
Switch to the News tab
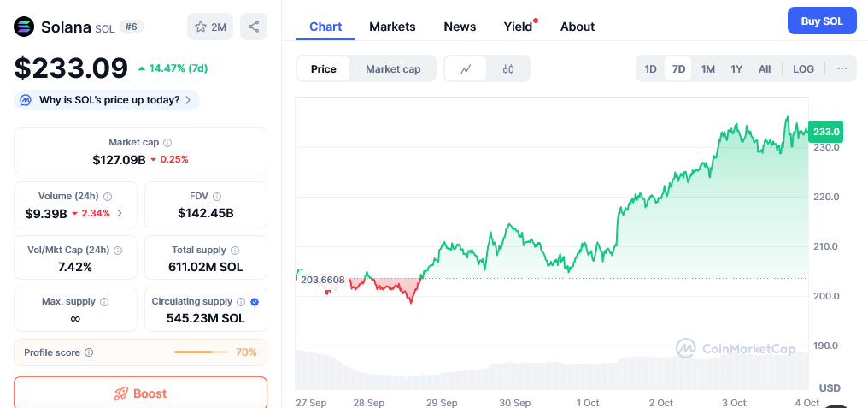pyautogui.click(x=460, y=27)
